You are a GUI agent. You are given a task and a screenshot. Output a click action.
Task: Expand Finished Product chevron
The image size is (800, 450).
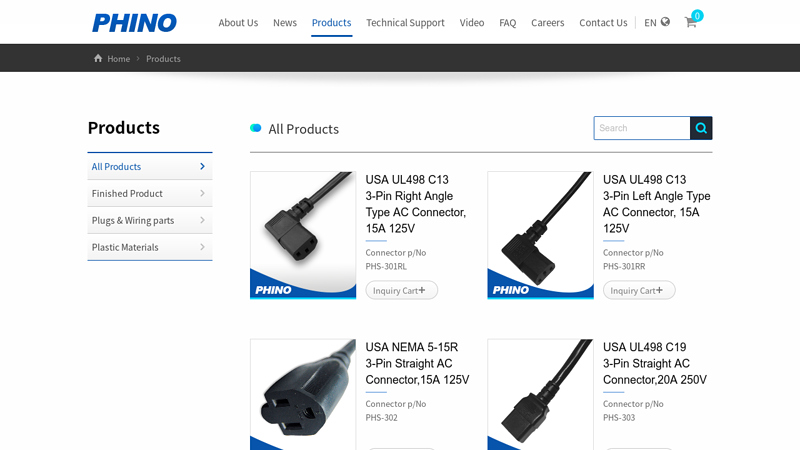203,193
